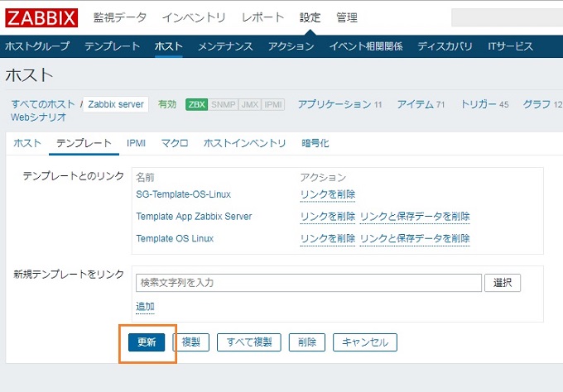The height and width of the screenshot is (392, 563).
Task: Click the 複製 button
Action: (x=191, y=342)
